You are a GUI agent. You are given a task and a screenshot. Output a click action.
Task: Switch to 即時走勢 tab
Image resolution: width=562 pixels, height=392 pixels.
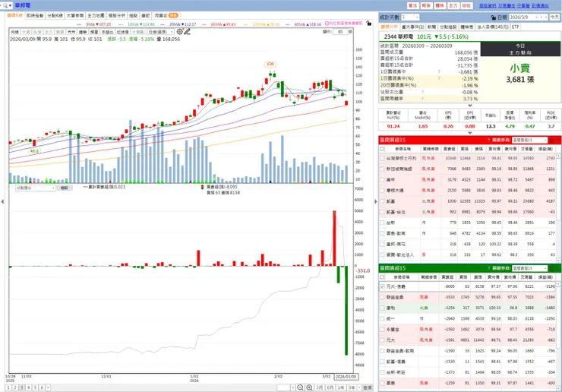35,16
